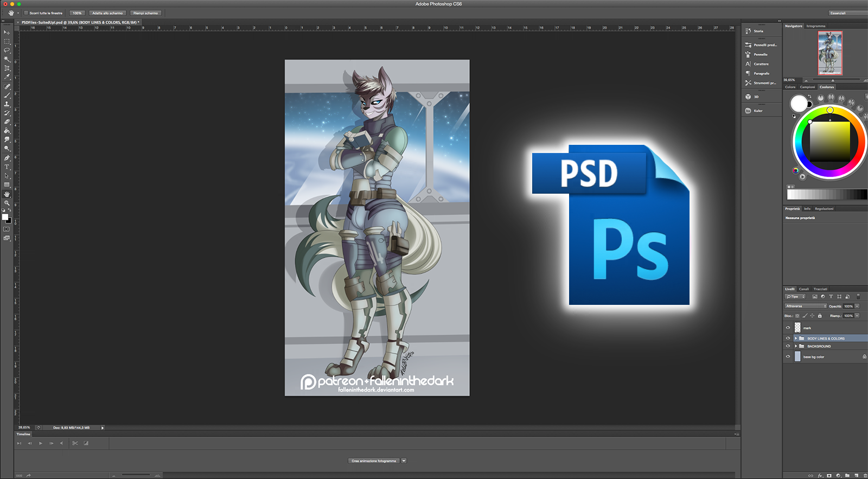Open the Essenziali workspace dropdown

tap(848, 13)
